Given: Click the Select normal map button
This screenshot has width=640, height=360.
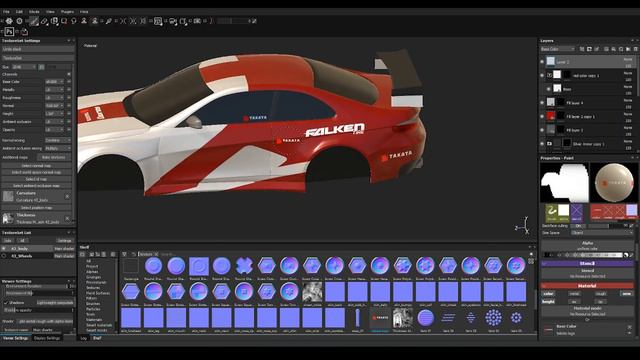Looking at the screenshot, I should [x=36, y=166].
